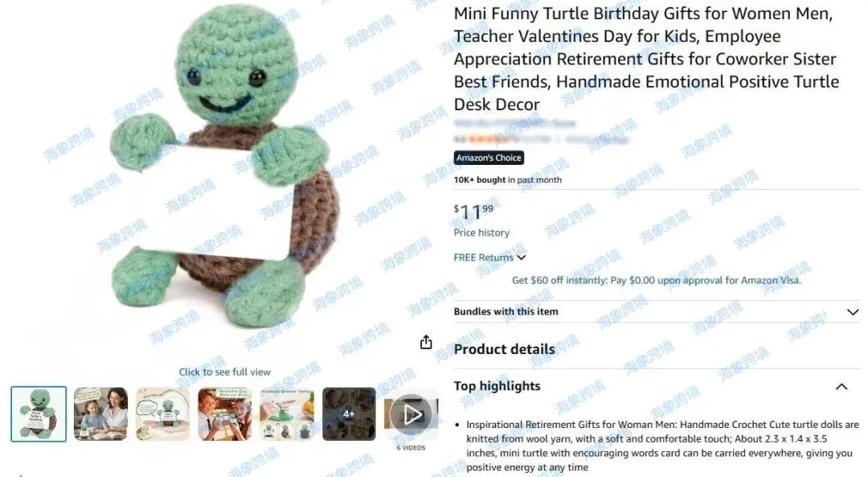The height and width of the screenshot is (477, 868).
Task: Click the Amazon's Choice badge
Action: click(x=489, y=158)
